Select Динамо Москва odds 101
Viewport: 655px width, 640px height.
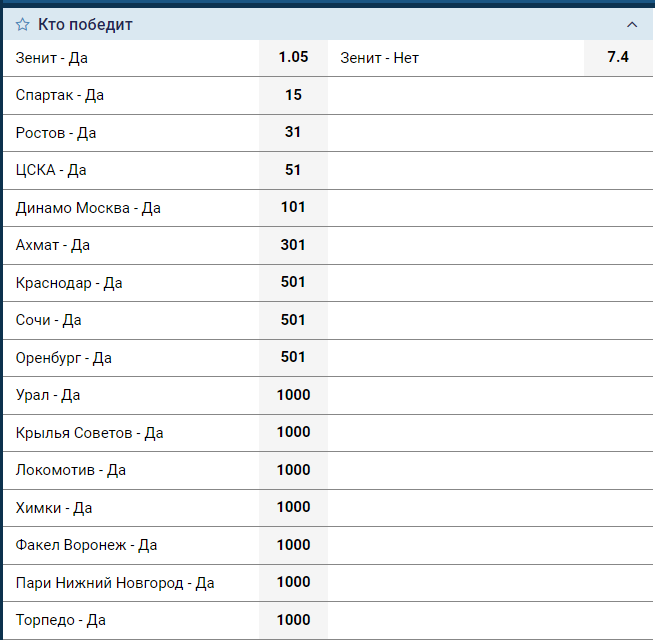coord(293,208)
